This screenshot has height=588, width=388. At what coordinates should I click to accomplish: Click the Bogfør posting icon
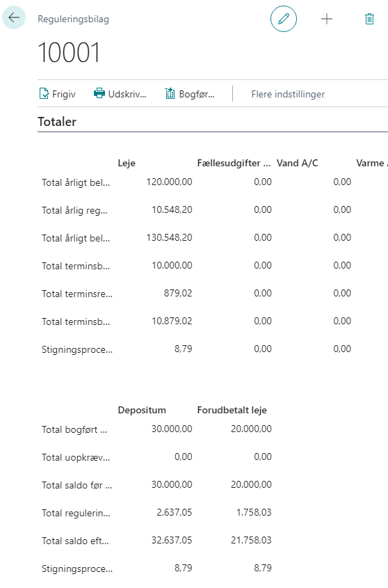(x=170, y=93)
